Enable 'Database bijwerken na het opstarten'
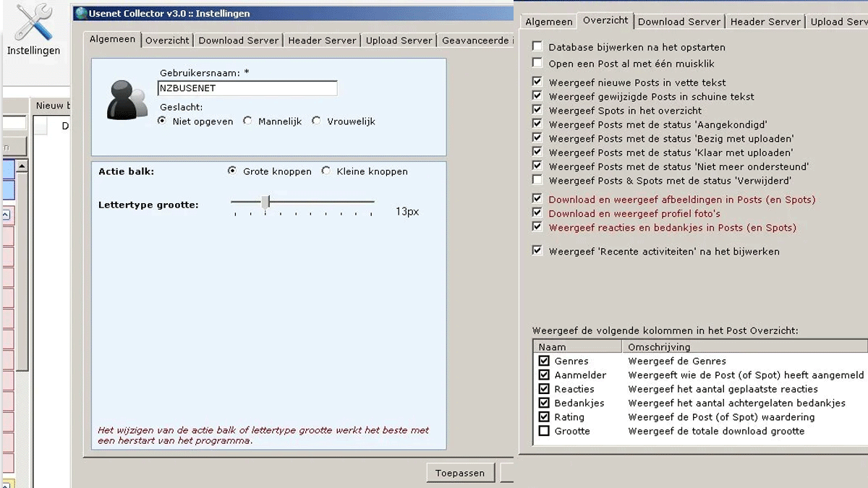The image size is (868, 488). click(537, 47)
